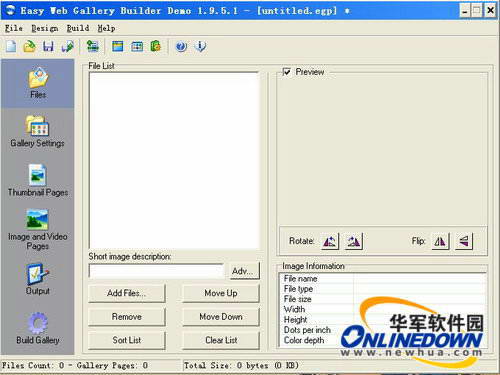Screen dimensions: 500x375
Task: Open Image and Video Pages section
Action: [x=38, y=229]
